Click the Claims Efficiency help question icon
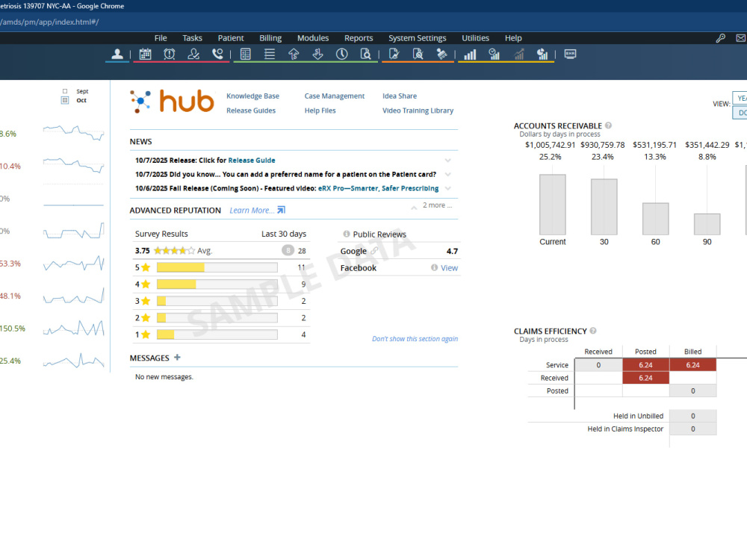The height and width of the screenshot is (560, 747). (x=593, y=331)
